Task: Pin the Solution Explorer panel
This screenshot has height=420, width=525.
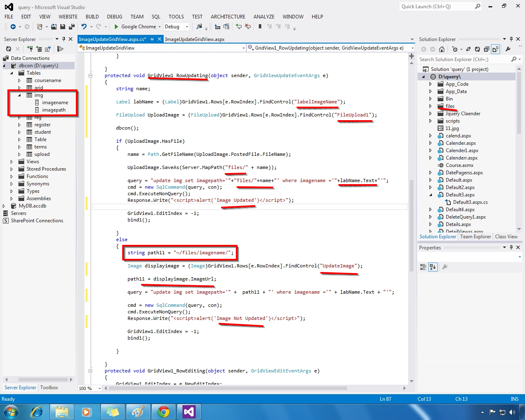Action: (511, 39)
